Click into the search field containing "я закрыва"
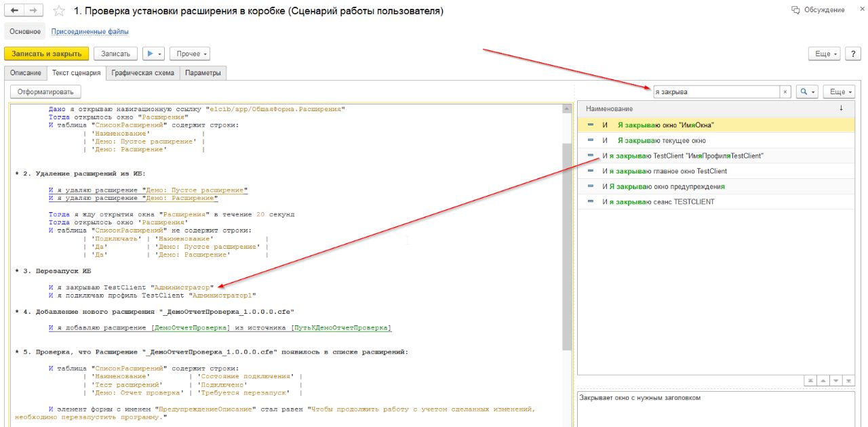The height and width of the screenshot is (427, 868). [x=715, y=91]
